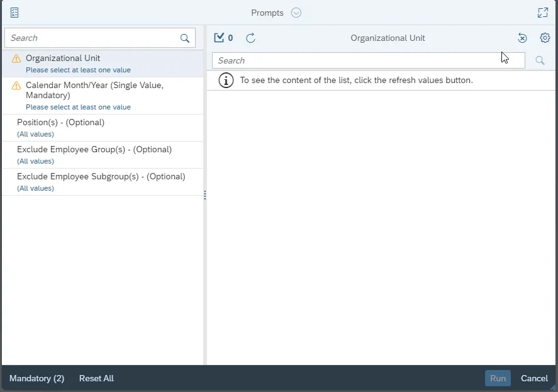Click the info icon in message bar
The height and width of the screenshot is (392, 558).
click(x=226, y=81)
